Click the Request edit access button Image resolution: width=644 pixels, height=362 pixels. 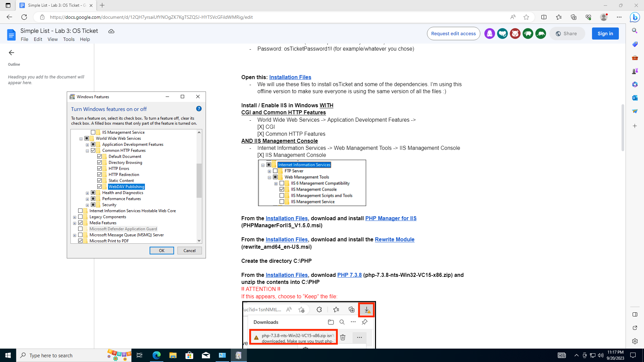tap(453, 34)
